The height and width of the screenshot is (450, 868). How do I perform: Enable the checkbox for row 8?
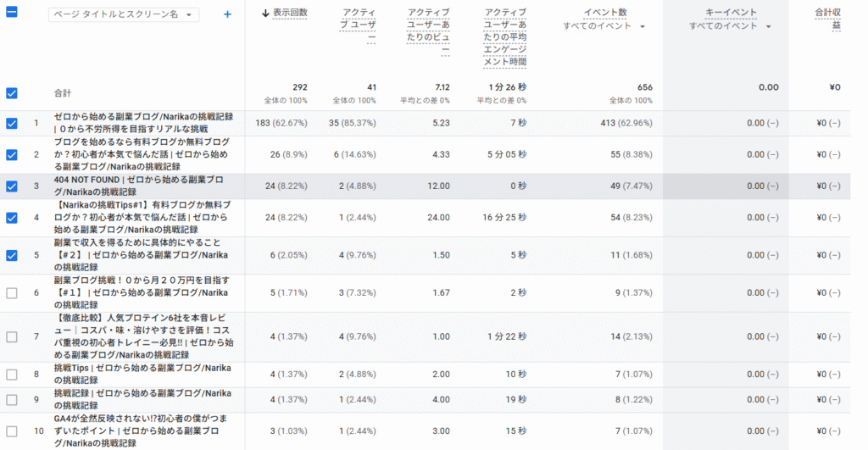[x=11, y=375]
